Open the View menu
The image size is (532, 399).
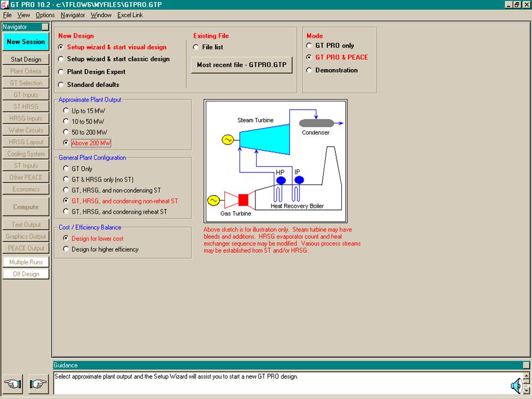[23, 15]
